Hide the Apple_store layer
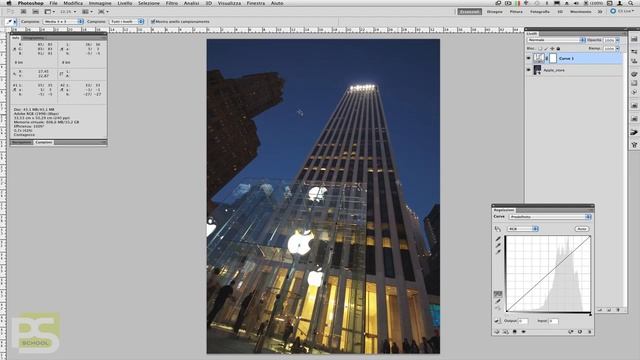640x360 pixels. pyautogui.click(x=529, y=70)
